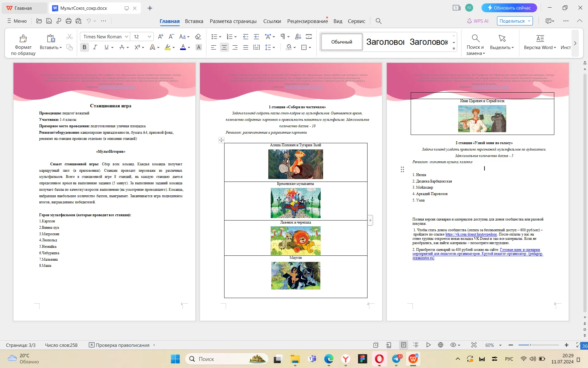Open Opera browser from the taskbar

point(379,359)
